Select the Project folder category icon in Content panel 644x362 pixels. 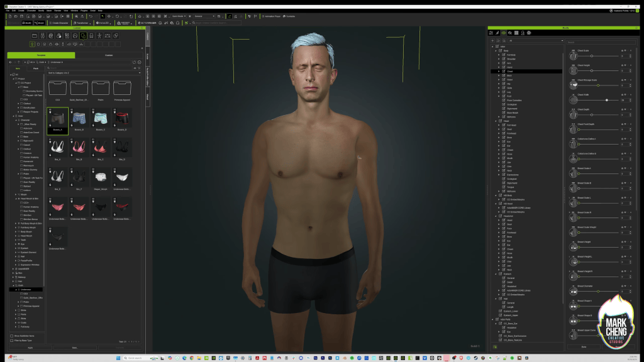(35, 36)
